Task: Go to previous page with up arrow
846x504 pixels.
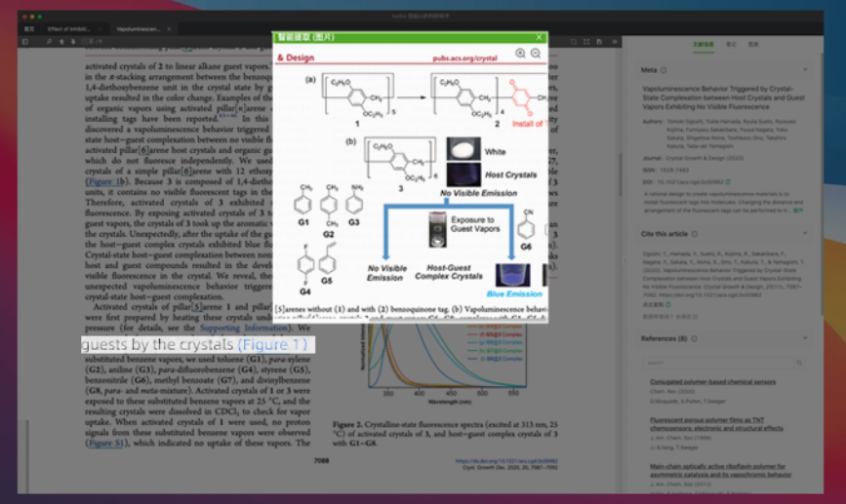Action: point(61,42)
